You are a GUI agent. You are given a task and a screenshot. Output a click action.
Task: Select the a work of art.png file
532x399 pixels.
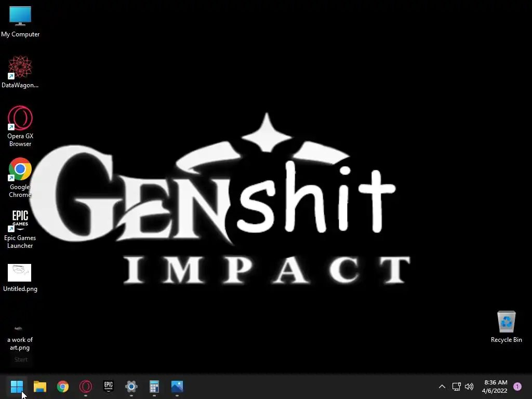point(20,338)
